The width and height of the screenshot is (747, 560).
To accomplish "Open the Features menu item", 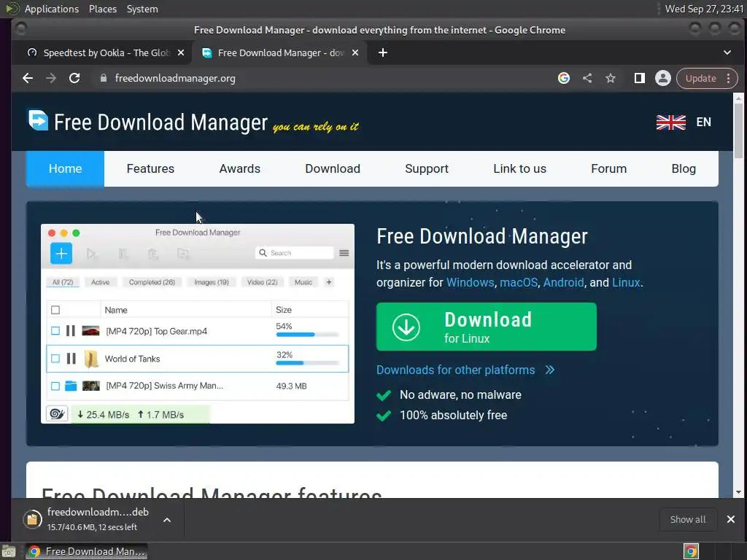I will tap(150, 168).
